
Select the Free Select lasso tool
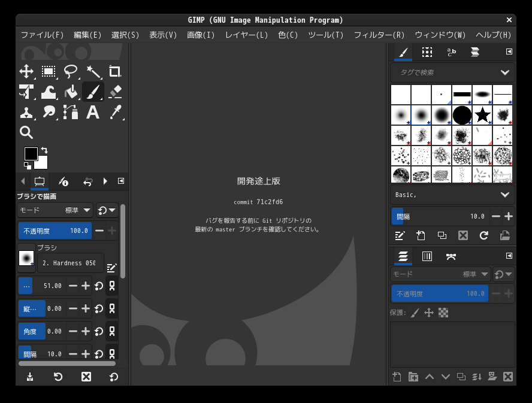coord(71,72)
